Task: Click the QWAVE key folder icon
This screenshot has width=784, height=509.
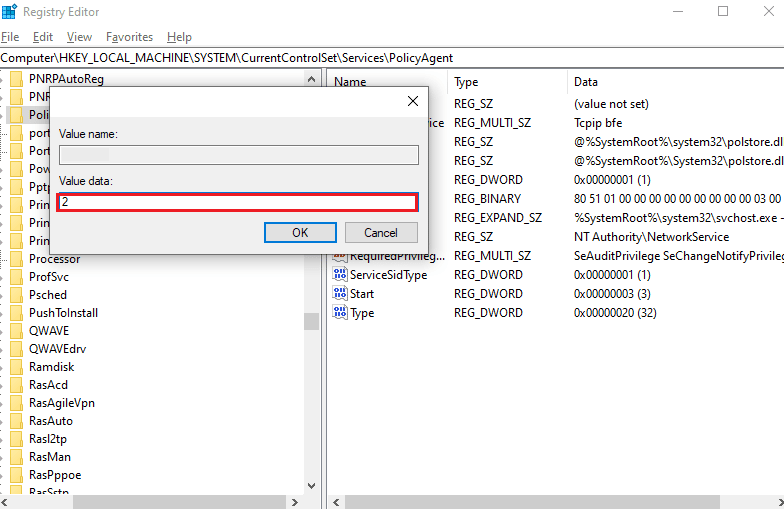Action: click(x=16, y=331)
